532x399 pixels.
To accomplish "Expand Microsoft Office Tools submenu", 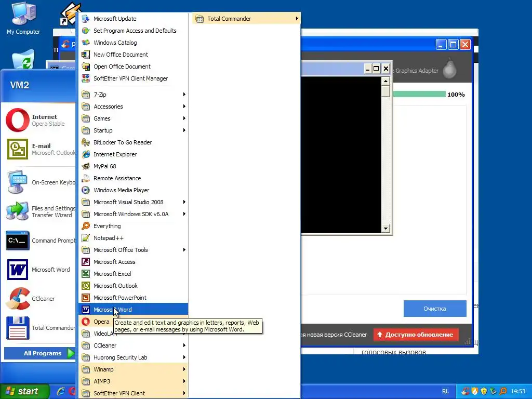I will (x=133, y=250).
